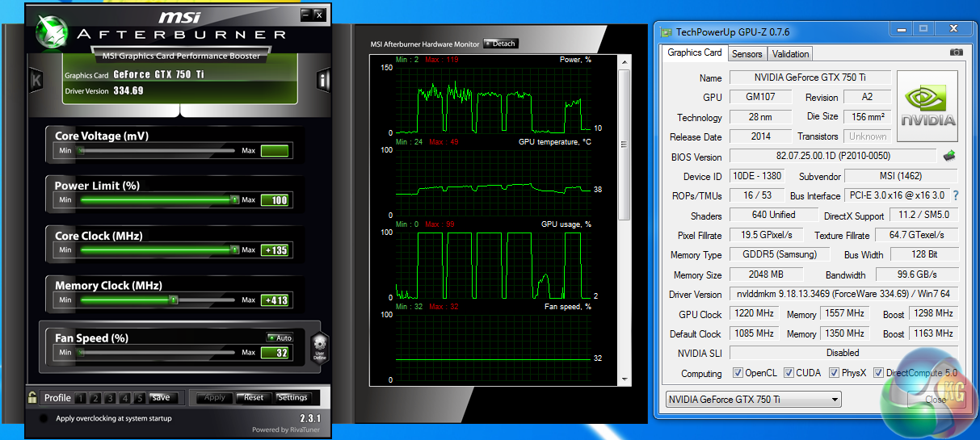Image resolution: width=980 pixels, height=440 pixels.
Task: Toggle the profile lock padlock icon
Action: point(32,397)
